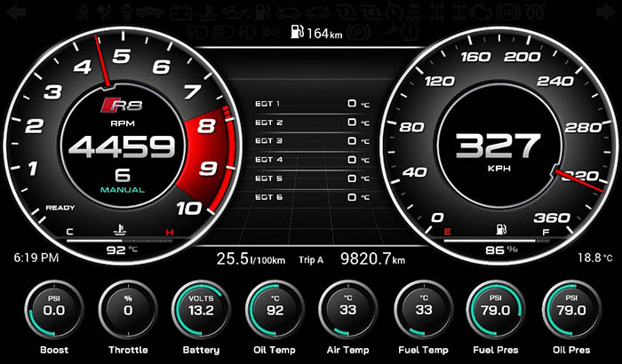Select the oil can warning icon
The height and width of the screenshot is (364, 622).
[x=235, y=12]
